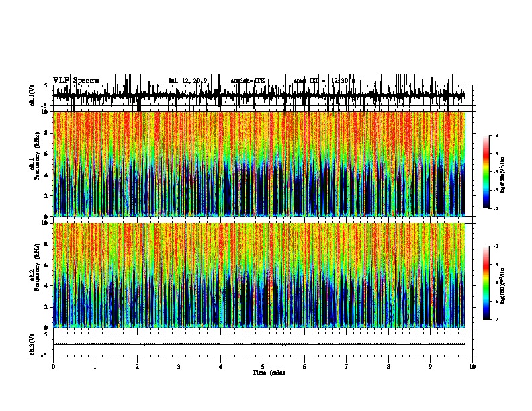Click the "5" voltage tick of ch.1(V)
This screenshot has width=532, height=411.
pyautogui.click(x=46, y=85)
